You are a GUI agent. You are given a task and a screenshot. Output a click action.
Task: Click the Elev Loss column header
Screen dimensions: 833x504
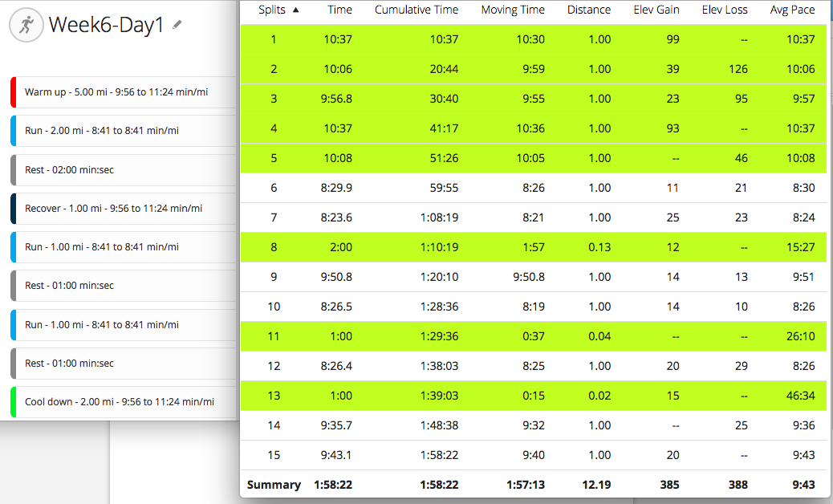point(724,10)
